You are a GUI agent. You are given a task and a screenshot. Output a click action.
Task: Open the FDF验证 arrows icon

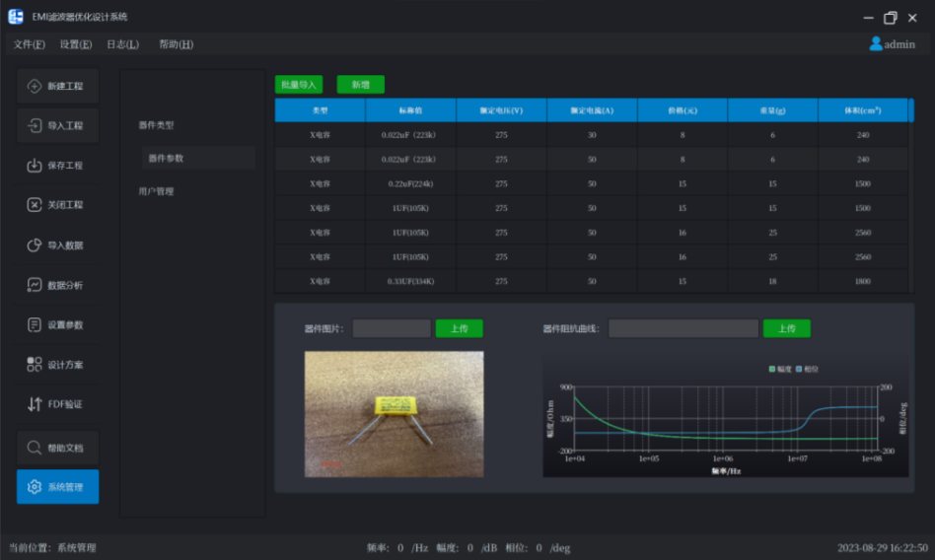click(34, 404)
